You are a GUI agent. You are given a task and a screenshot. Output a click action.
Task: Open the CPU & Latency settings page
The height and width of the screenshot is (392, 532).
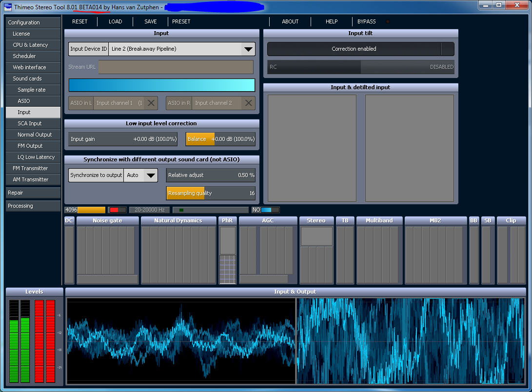click(30, 45)
